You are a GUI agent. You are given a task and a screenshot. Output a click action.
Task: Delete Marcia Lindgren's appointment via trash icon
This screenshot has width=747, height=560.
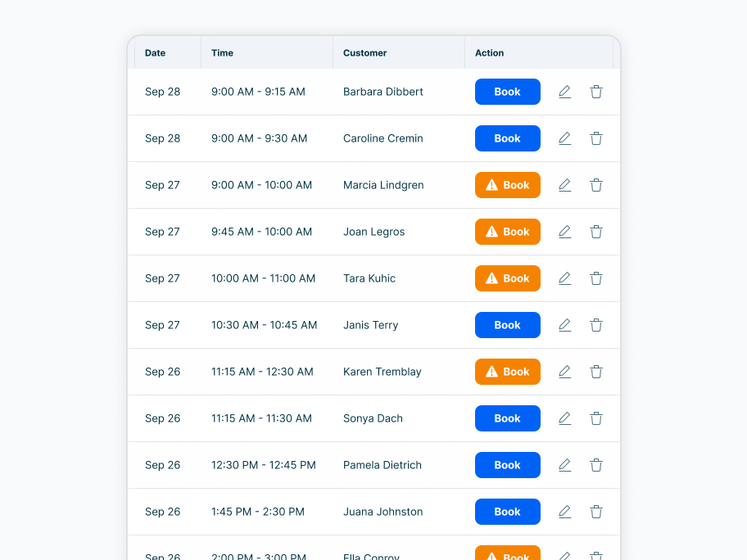596,185
